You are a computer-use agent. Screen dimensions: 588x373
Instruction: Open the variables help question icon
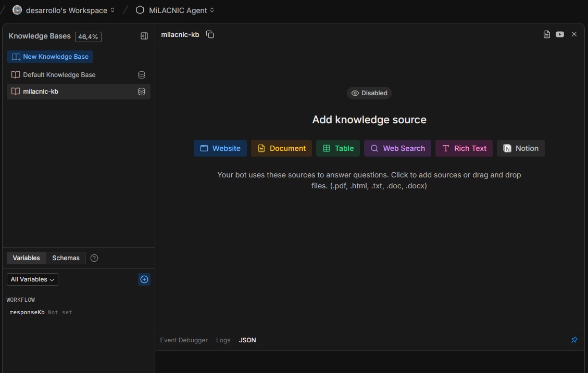tap(94, 258)
